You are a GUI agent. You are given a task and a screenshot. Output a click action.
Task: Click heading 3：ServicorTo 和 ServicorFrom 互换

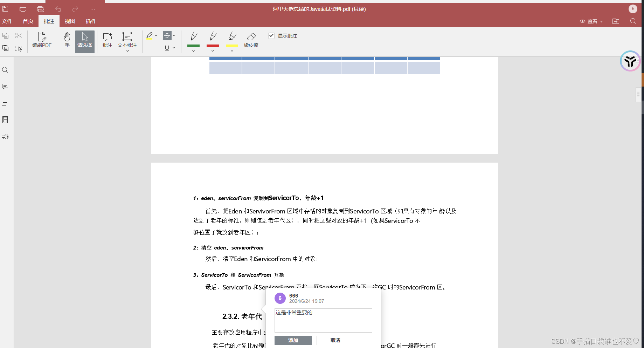(x=238, y=275)
